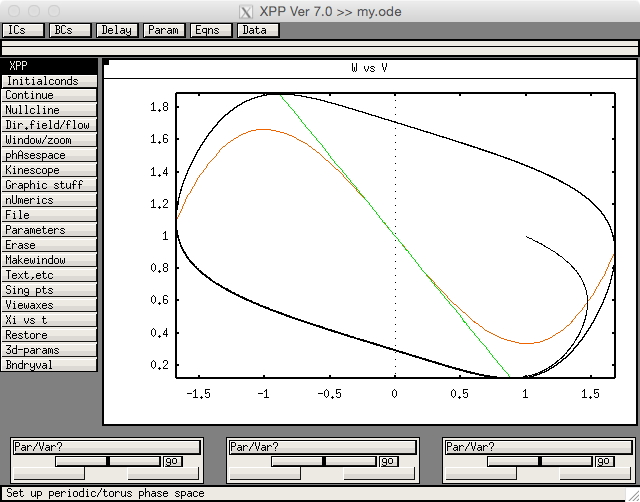640x502 pixels.
Task: Click the third parameter slider track
Action: [x=540, y=461]
